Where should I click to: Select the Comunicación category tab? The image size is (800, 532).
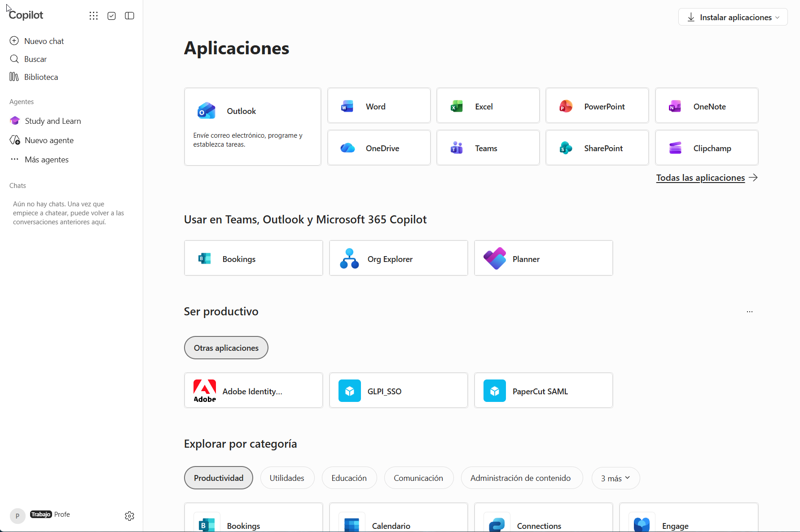(419, 478)
